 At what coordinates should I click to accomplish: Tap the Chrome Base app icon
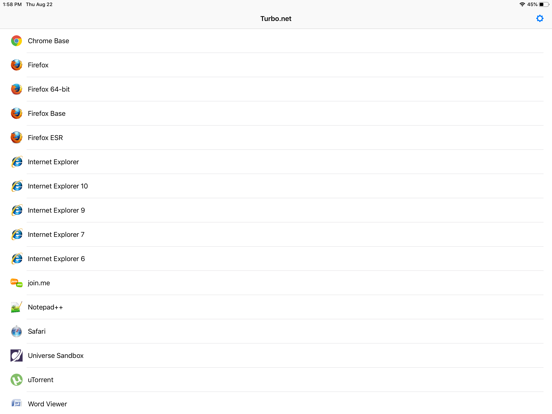point(16,41)
